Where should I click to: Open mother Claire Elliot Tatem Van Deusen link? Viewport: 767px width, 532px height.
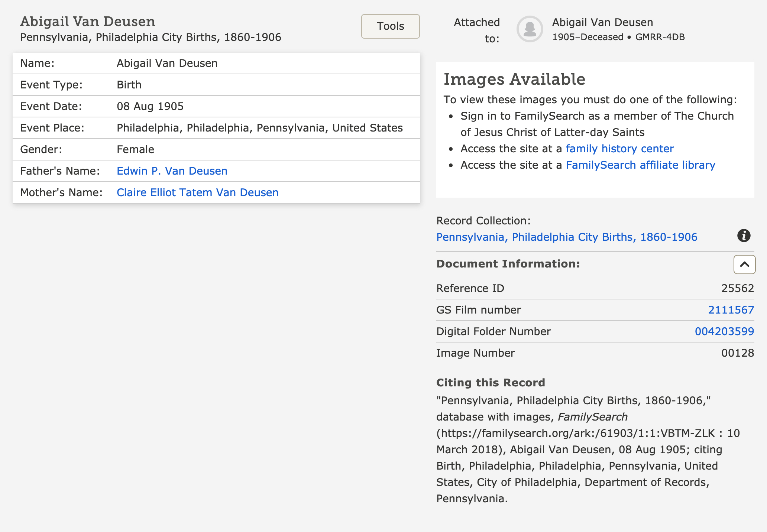click(197, 192)
